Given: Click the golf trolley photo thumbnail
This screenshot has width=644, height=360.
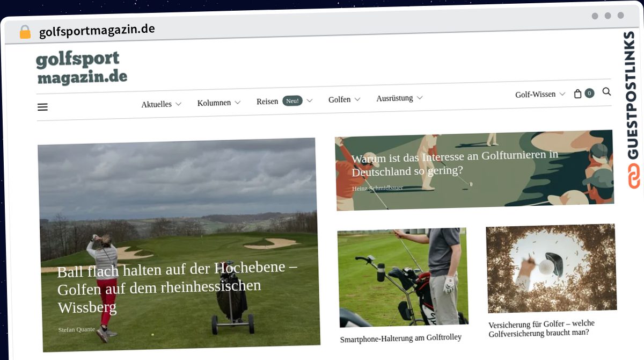Looking at the screenshot, I should pos(402,277).
